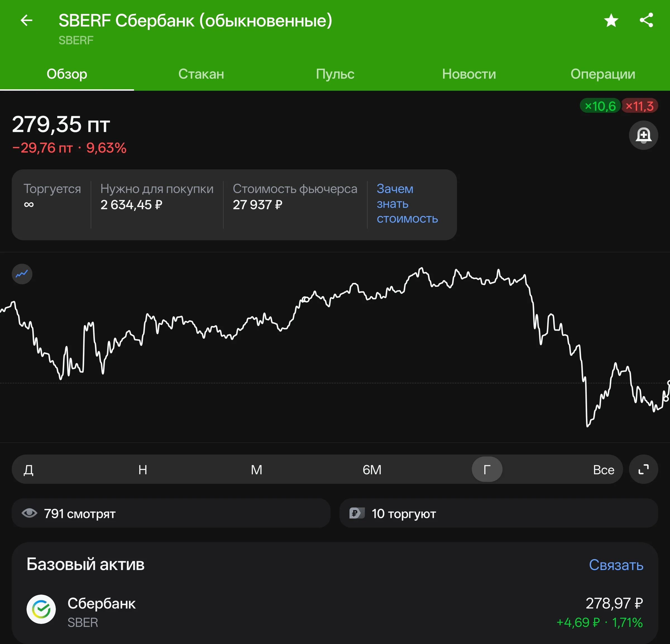
Task: Tap the Торгуется ∞ field
Action: (52, 196)
